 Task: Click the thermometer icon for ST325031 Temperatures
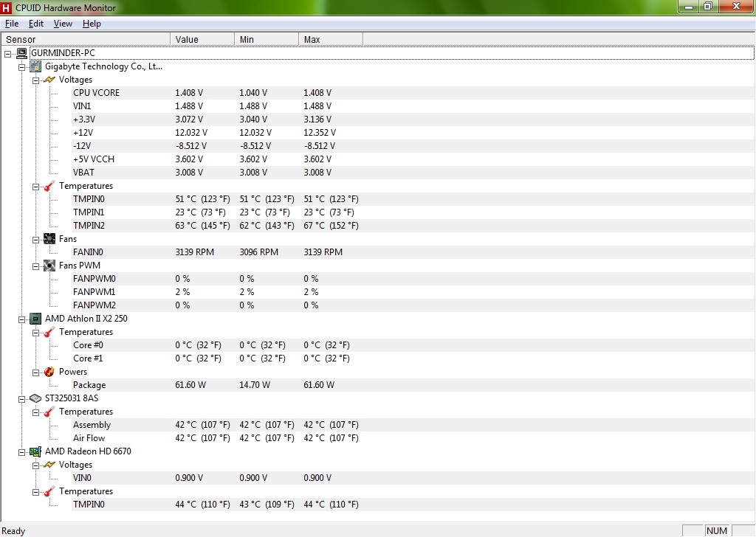pyautogui.click(x=49, y=412)
